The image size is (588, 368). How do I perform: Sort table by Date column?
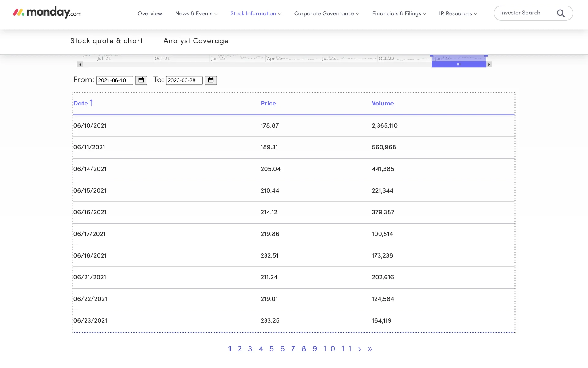(81, 103)
